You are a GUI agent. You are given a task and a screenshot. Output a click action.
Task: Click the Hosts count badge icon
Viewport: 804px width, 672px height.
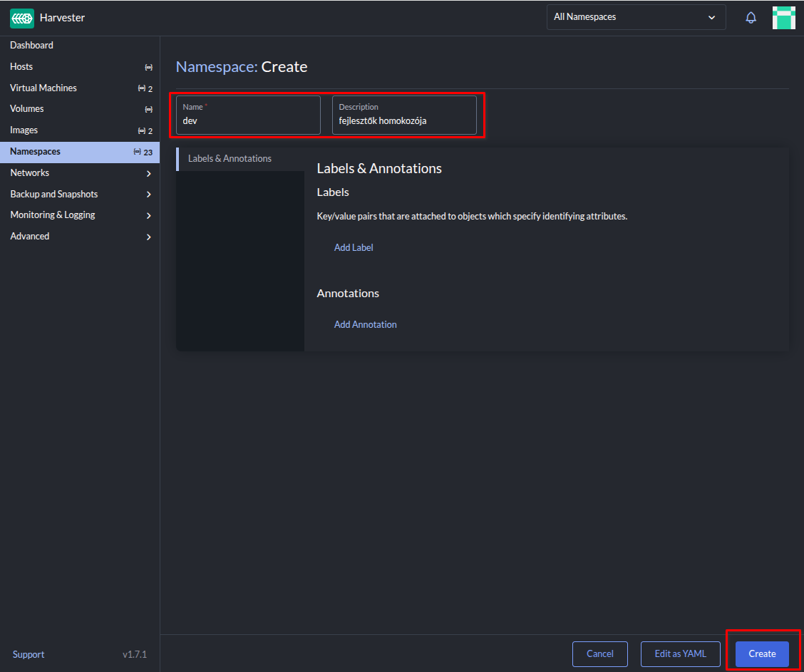[x=148, y=67]
